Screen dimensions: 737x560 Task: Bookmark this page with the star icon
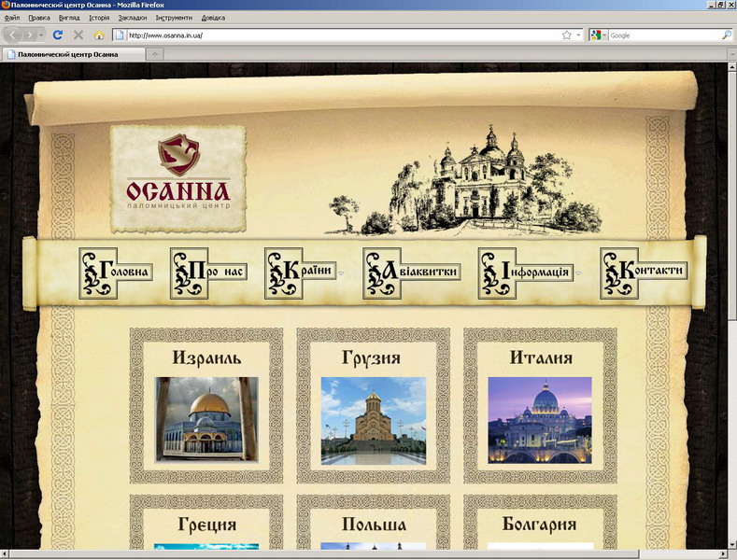(x=566, y=35)
